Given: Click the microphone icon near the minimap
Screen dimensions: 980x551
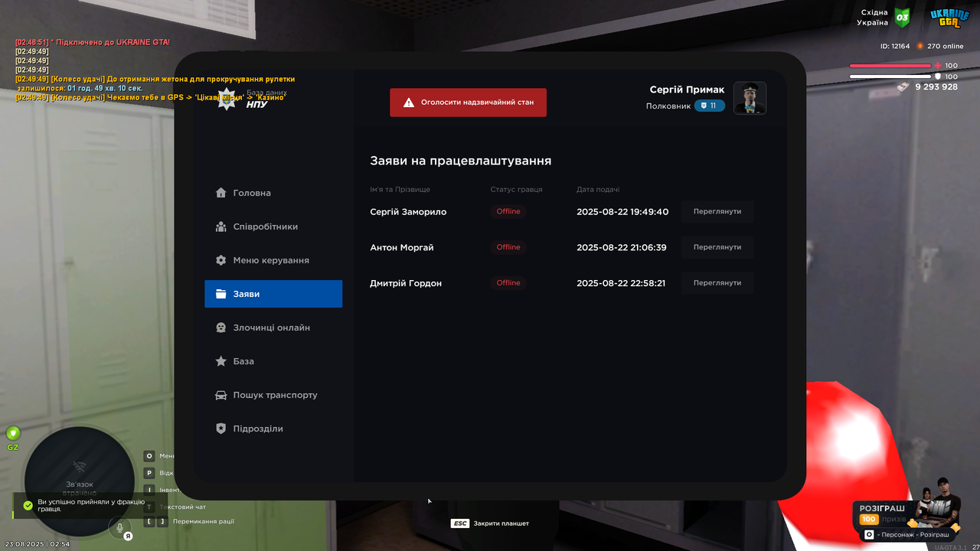Looking at the screenshot, I should 119,527.
